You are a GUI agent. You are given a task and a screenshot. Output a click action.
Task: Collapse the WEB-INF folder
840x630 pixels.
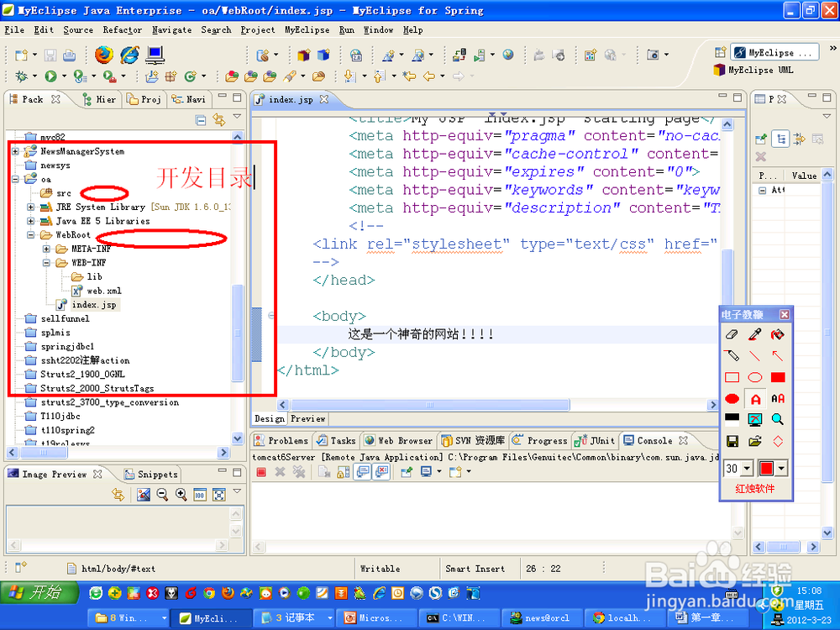(46, 262)
